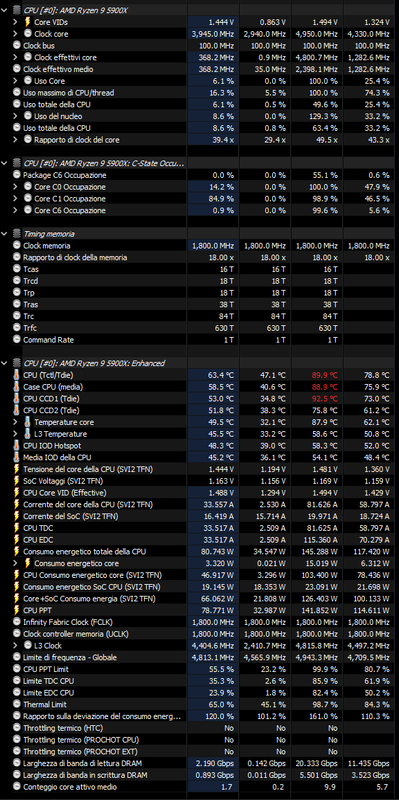The image size is (399, 800).
Task: Click the icon beside Command Rate
Action: 17,339
